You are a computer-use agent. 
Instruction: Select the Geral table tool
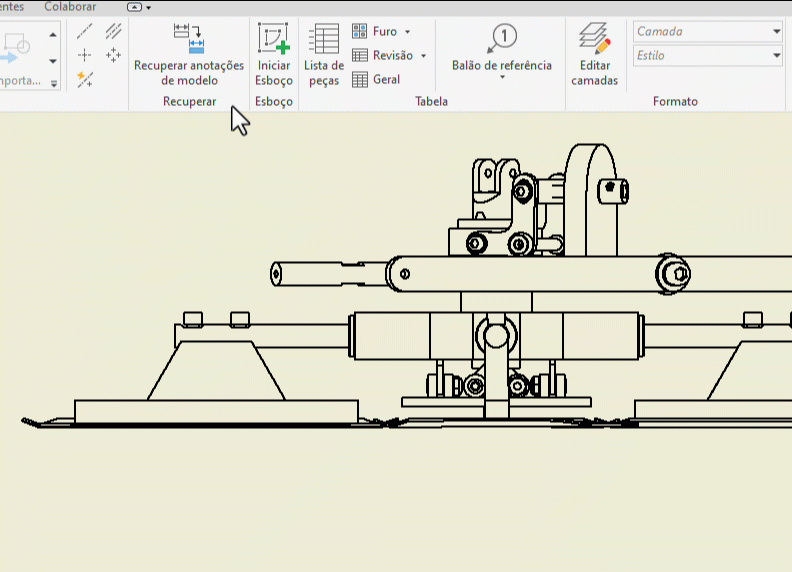[360, 80]
